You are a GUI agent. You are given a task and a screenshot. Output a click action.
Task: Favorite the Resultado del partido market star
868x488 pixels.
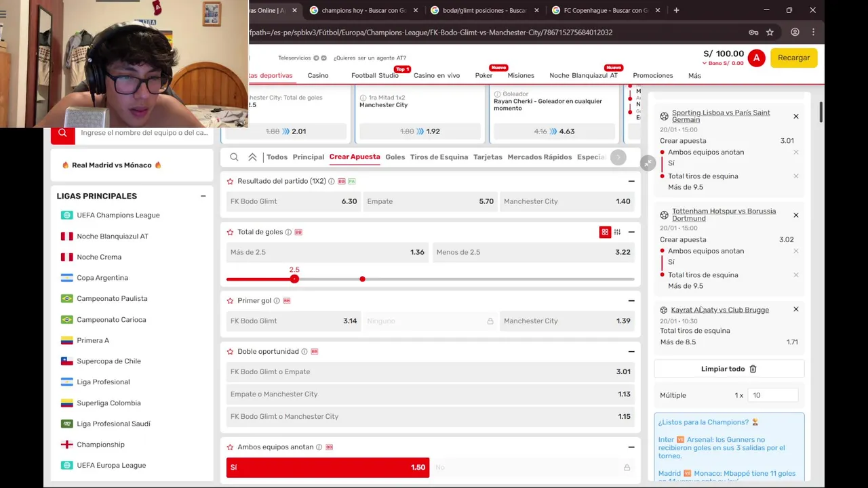coord(230,182)
